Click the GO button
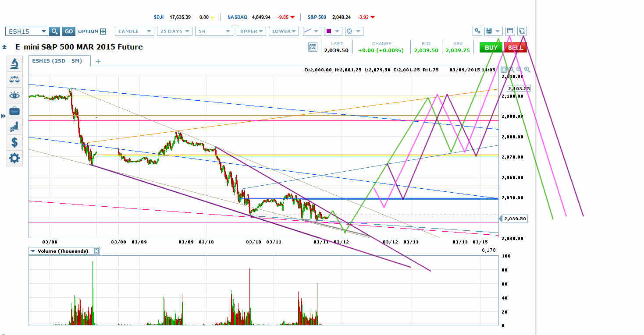Viewport: 644px width, 335px height. [69, 31]
